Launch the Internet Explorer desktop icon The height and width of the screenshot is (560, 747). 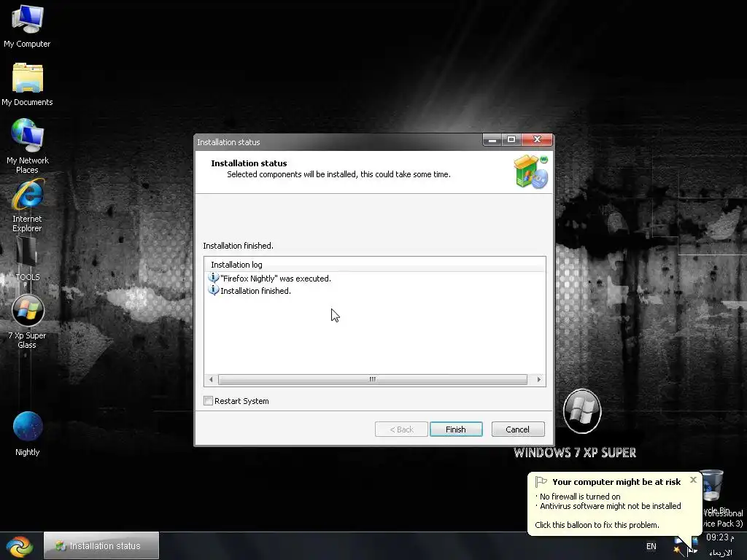point(28,194)
